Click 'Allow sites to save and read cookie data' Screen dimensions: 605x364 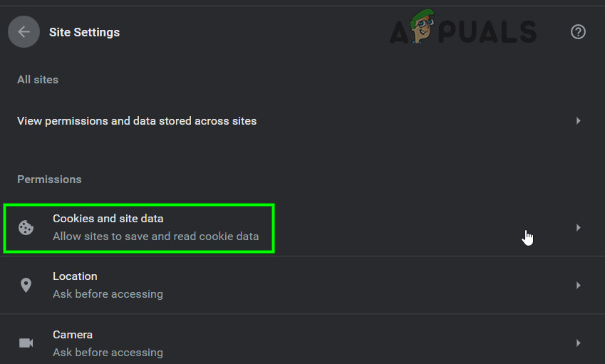pyautogui.click(x=156, y=236)
